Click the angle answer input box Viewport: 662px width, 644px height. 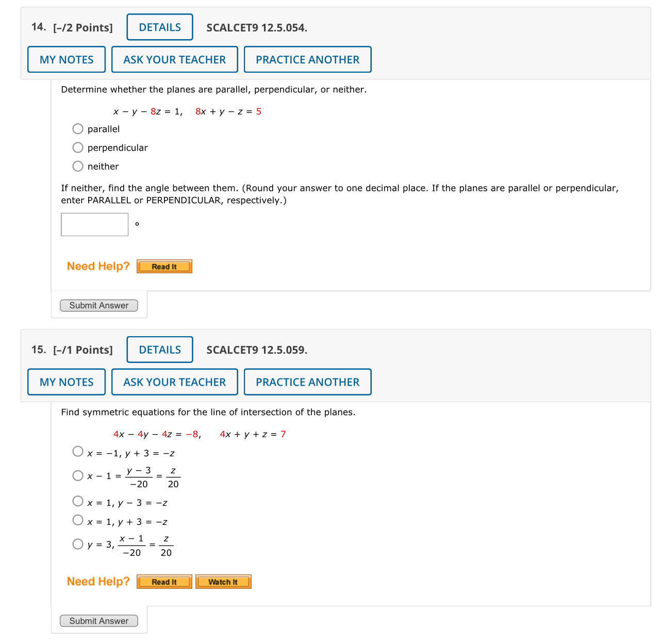(94, 224)
